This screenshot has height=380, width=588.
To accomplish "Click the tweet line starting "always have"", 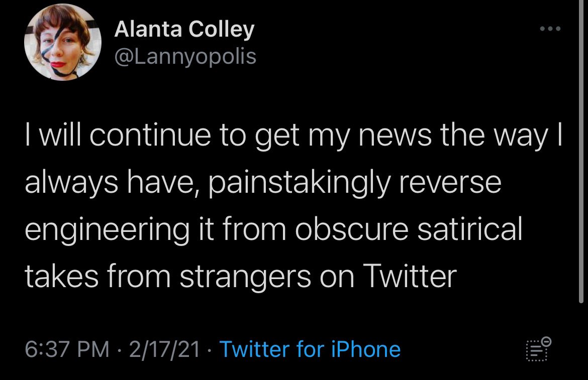I will coord(263,183).
